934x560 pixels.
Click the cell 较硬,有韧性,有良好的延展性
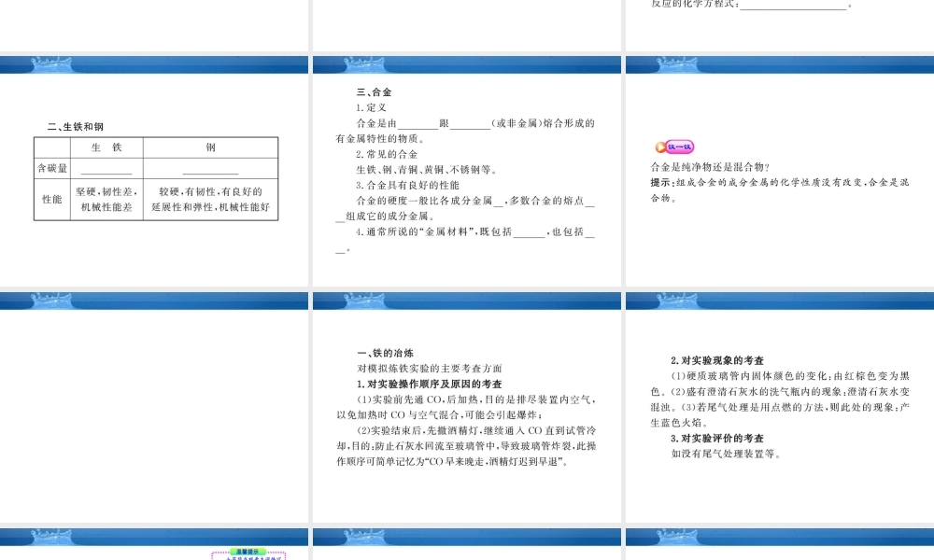[x=210, y=200]
